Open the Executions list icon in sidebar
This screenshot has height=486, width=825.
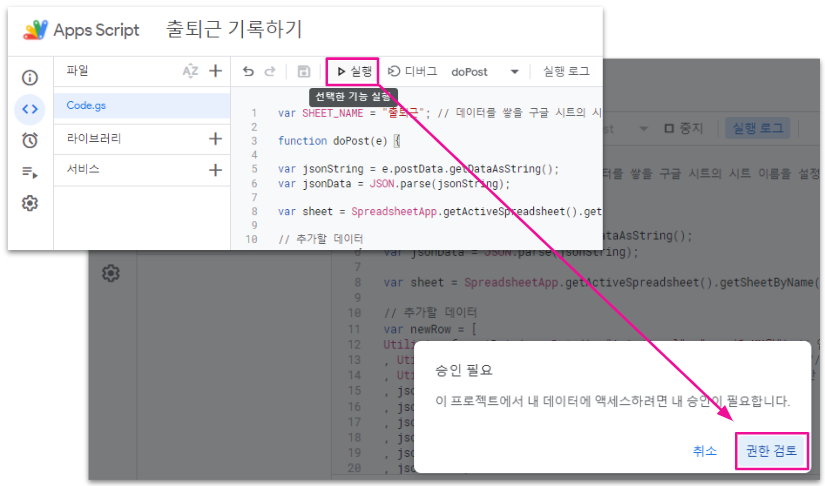coord(30,172)
